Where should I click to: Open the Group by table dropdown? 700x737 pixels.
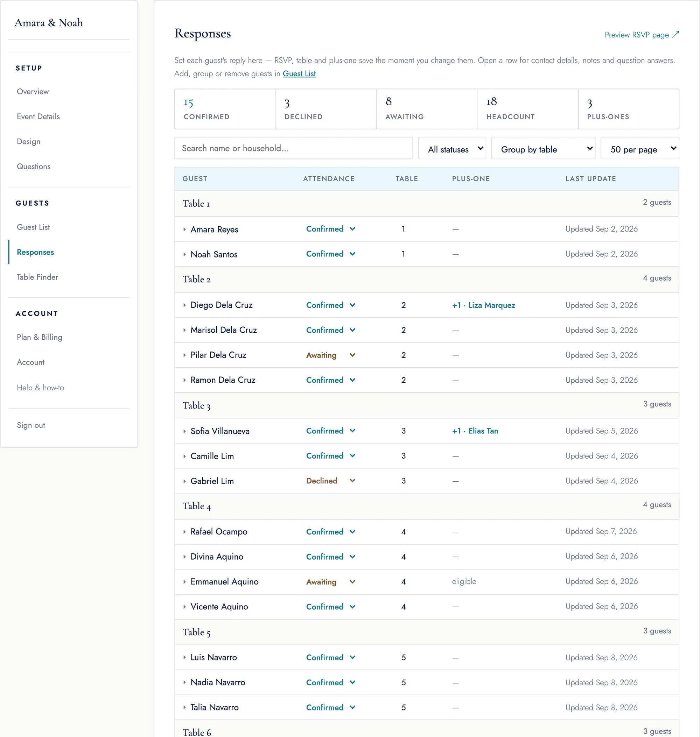tap(543, 148)
